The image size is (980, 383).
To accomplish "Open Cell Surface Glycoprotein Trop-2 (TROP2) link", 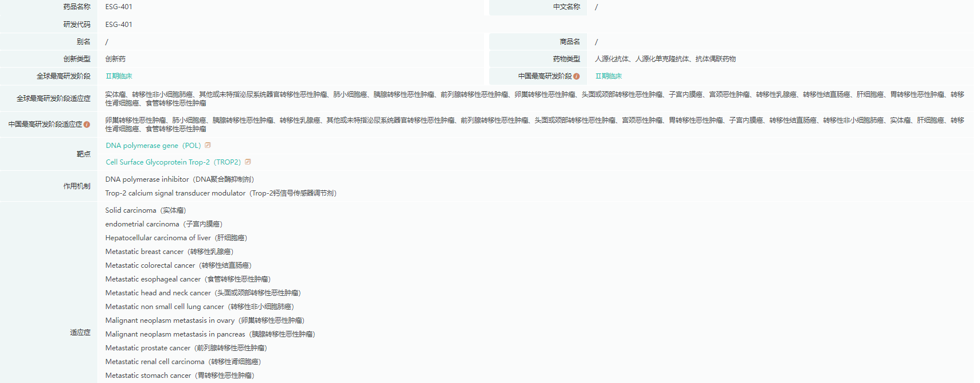I will [173, 162].
